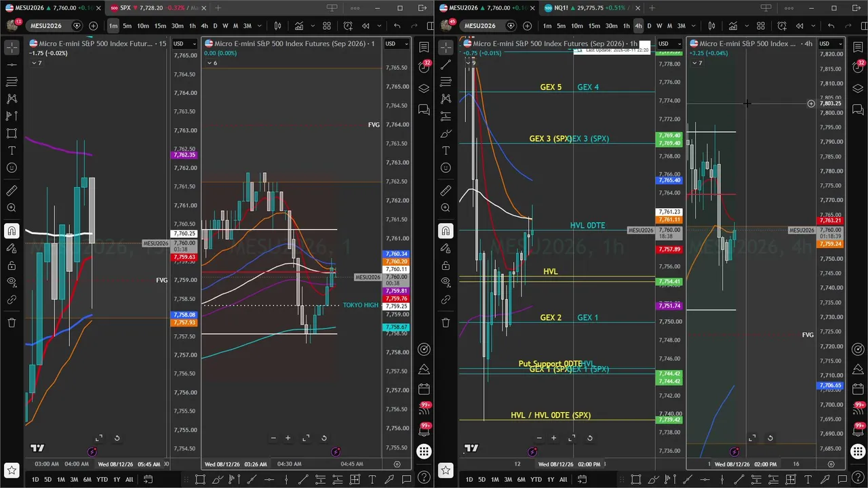Select the 30m interval in the right window
The width and height of the screenshot is (868, 488).
coord(612,26)
